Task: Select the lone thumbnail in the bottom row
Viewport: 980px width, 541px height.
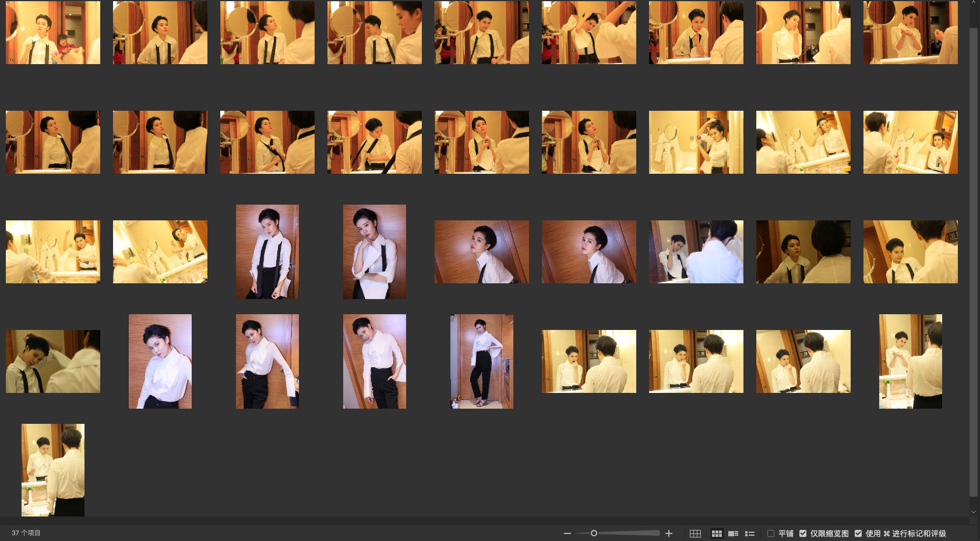Action: click(53, 470)
